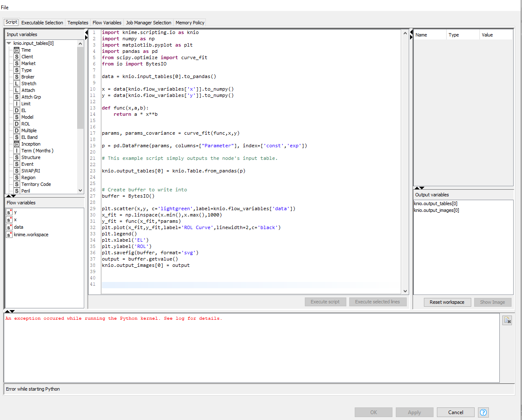Click the Apply button
This screenshot has width=522, height=420.
click(414, 412)
